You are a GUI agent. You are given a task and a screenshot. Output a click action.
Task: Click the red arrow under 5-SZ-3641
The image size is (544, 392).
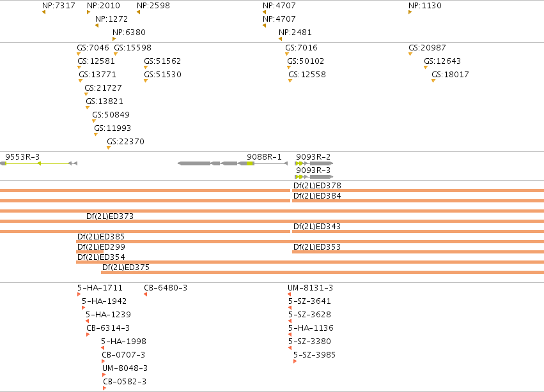(290, 308)
